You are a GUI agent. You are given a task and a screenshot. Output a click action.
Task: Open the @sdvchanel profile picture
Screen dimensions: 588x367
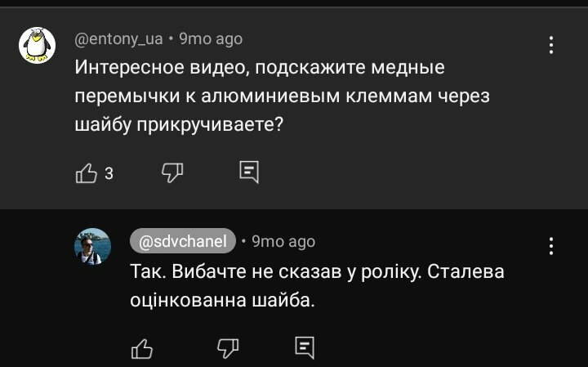[x=92, y=246]
